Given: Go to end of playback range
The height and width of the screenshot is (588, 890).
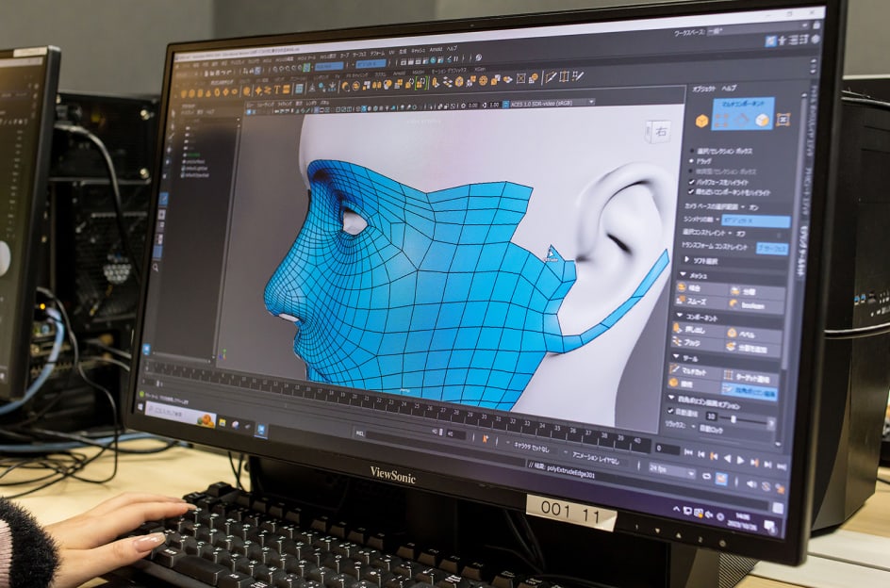Looking at the screenshot, I should click(x=782, y=466).
